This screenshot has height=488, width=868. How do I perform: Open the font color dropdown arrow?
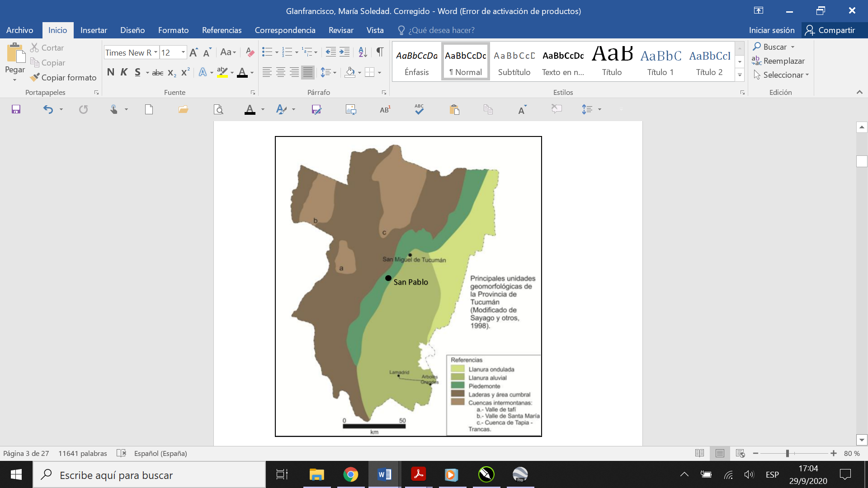click(251, 72)
